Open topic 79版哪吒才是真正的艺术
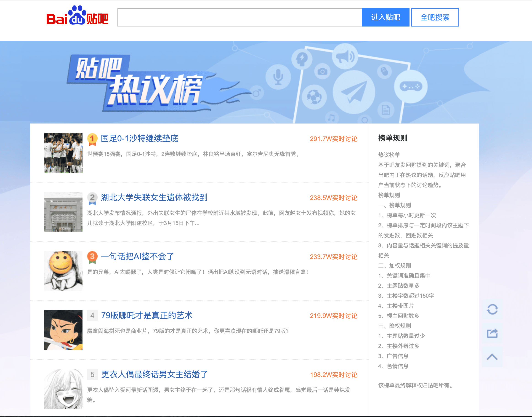The image size is (532, 417). coord(147,315)
